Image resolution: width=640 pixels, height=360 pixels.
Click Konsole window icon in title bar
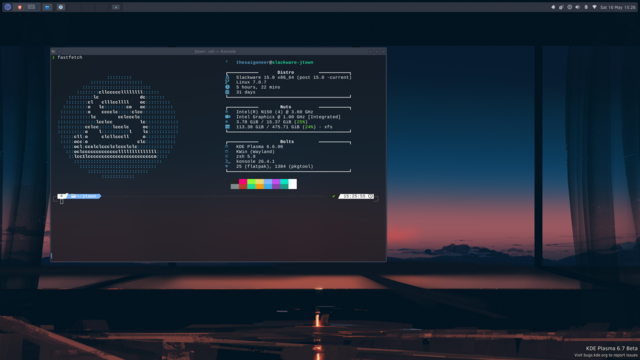click(53, 51)
